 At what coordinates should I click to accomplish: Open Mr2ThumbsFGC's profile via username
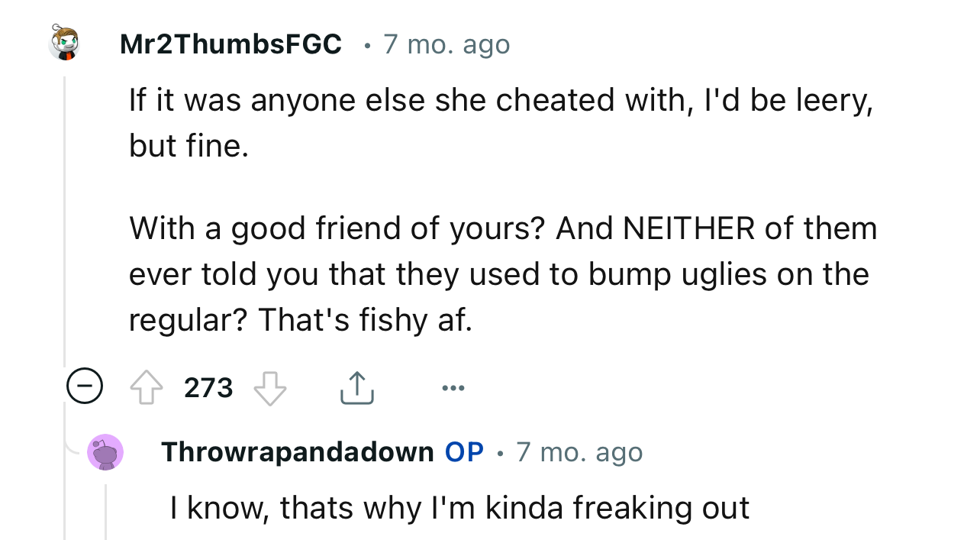(x=230, y=44)
